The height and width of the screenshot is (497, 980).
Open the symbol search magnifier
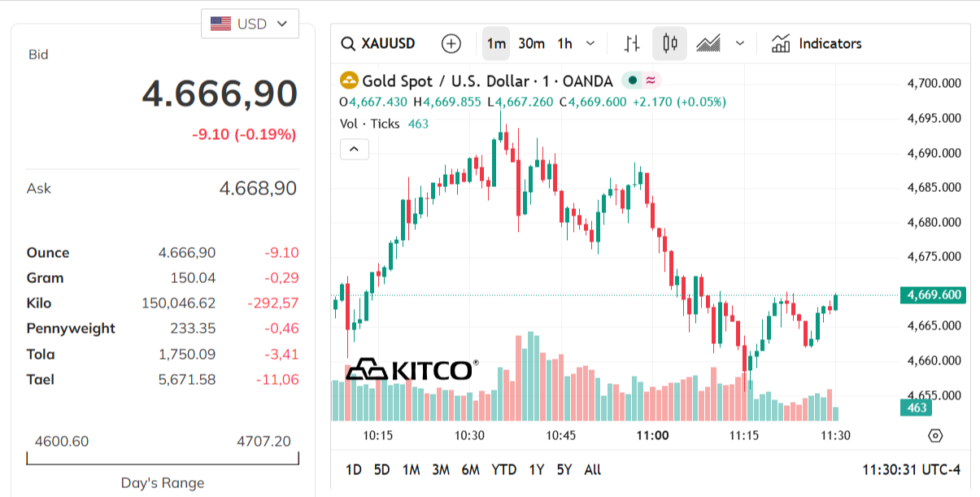pyautogui.click(x=347, y=43)
